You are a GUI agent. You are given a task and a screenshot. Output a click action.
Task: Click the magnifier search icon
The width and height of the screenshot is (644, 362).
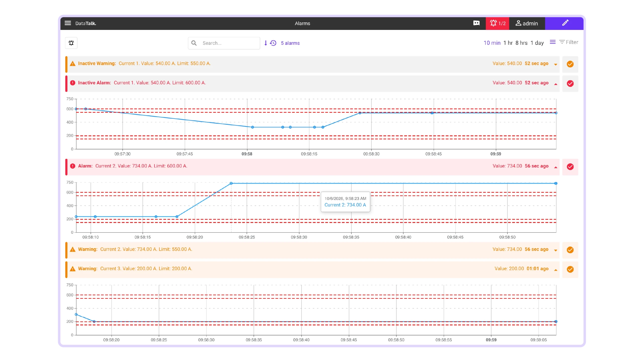click(194, 43)
